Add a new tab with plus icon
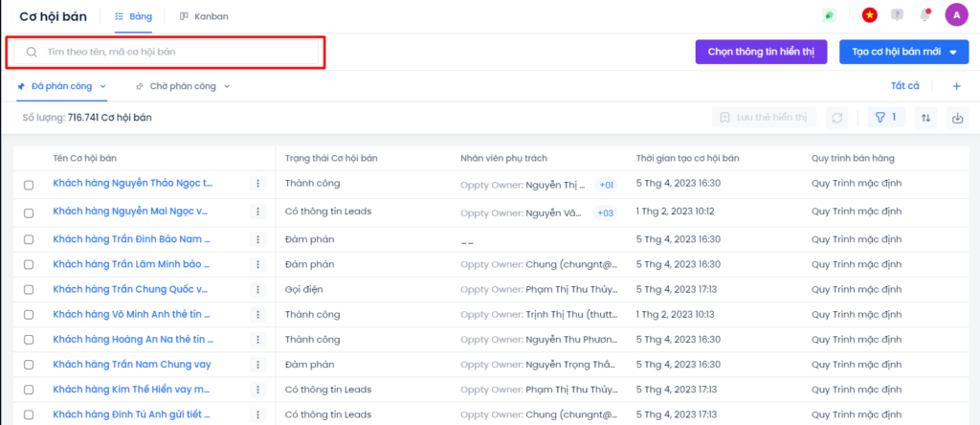Image resolution: width=980 pixels, height=425 pixels. click(x=956, y=86)
